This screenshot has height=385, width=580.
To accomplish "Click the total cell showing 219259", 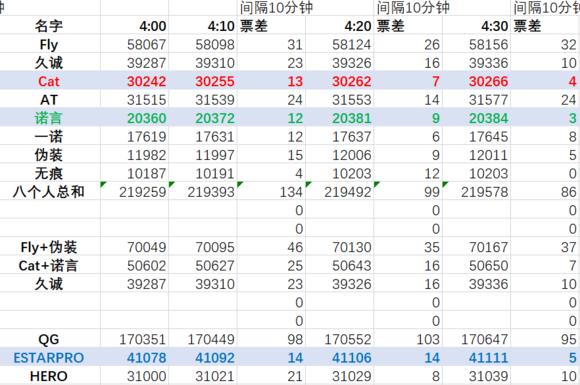I will (134, 192).
